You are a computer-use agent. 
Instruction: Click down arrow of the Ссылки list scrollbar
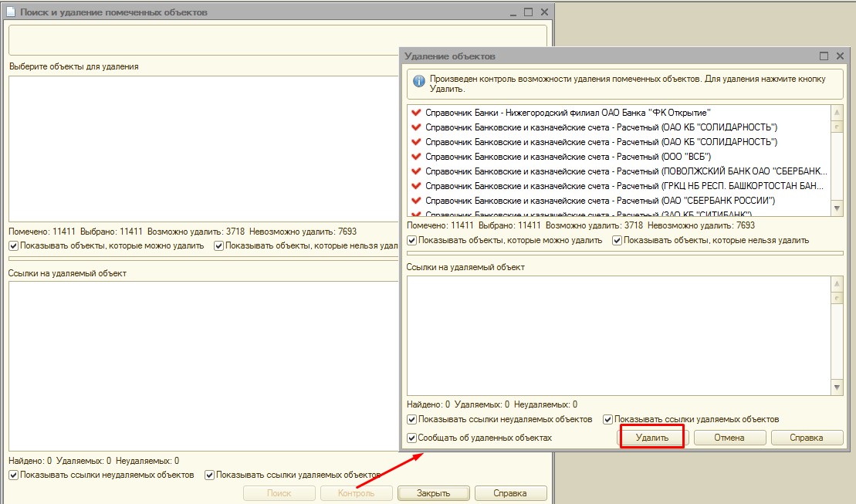(x=837, y=387)
